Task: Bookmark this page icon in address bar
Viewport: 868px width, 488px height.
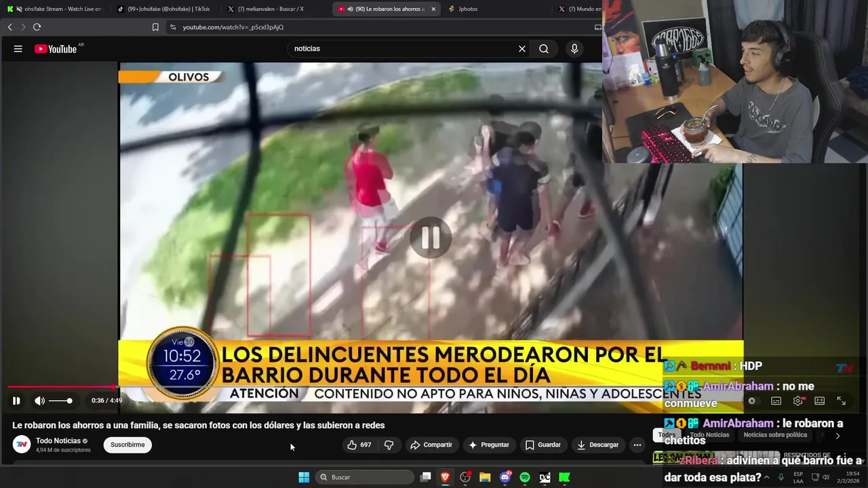Action: (155, 27)
